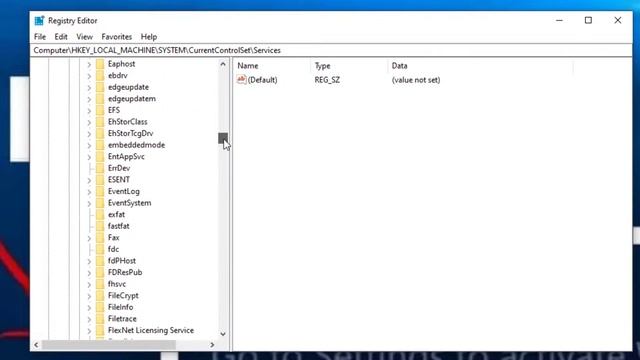Click the vertical scrollbar thumb in tree pane
The height and width of the screenshot is (360, 640).
tap(223, 138)
